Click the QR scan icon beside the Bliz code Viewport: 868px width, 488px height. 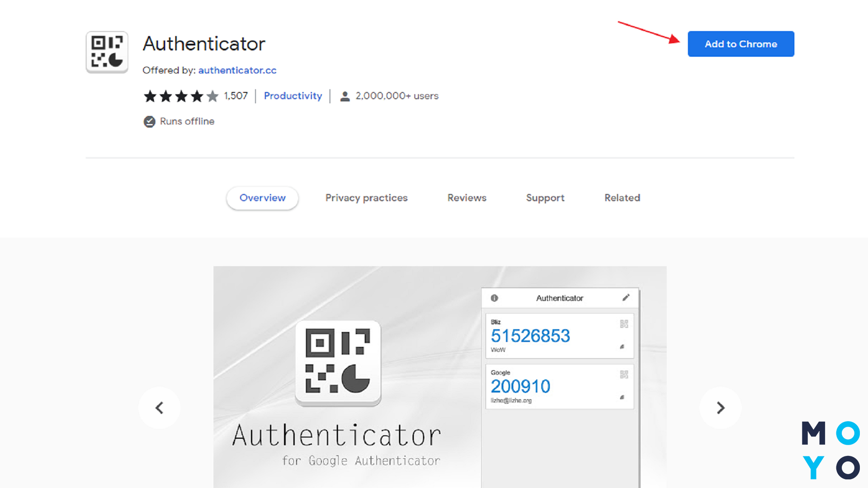[623, 323]
